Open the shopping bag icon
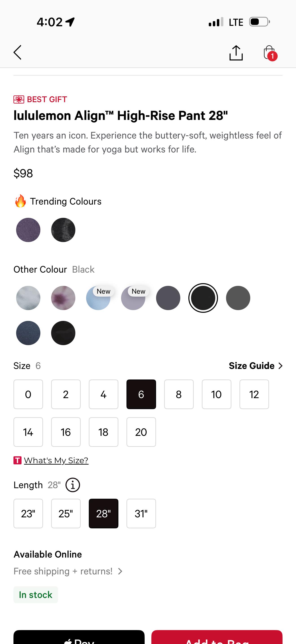 pos(270,53)
